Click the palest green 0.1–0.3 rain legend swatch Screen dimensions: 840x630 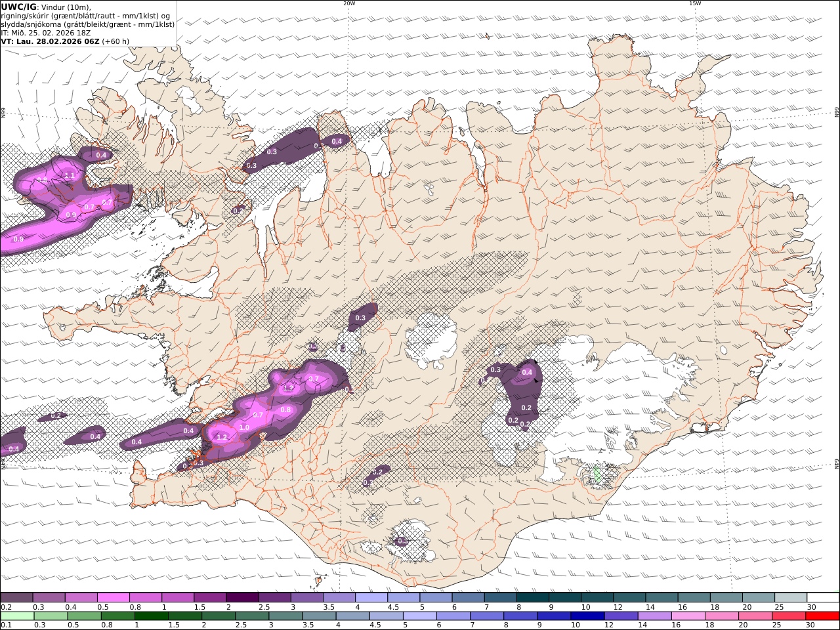coord(18,616)
